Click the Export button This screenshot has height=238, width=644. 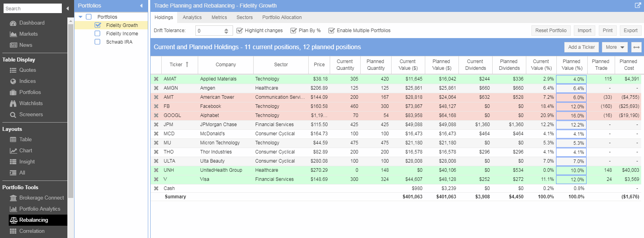pos(631,31)
